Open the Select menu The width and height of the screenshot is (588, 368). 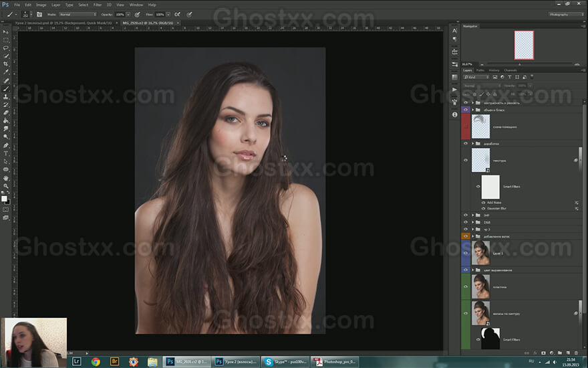pyautogui.click(x=84, y=5)
